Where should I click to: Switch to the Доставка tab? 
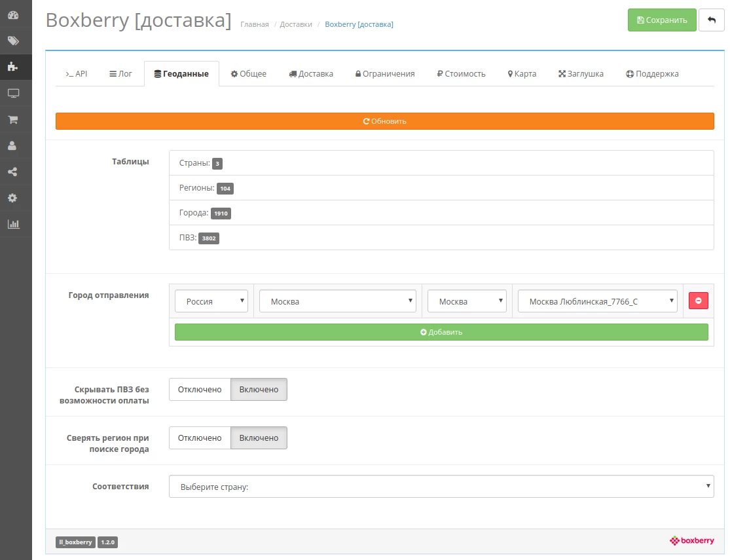click(311, 73)
